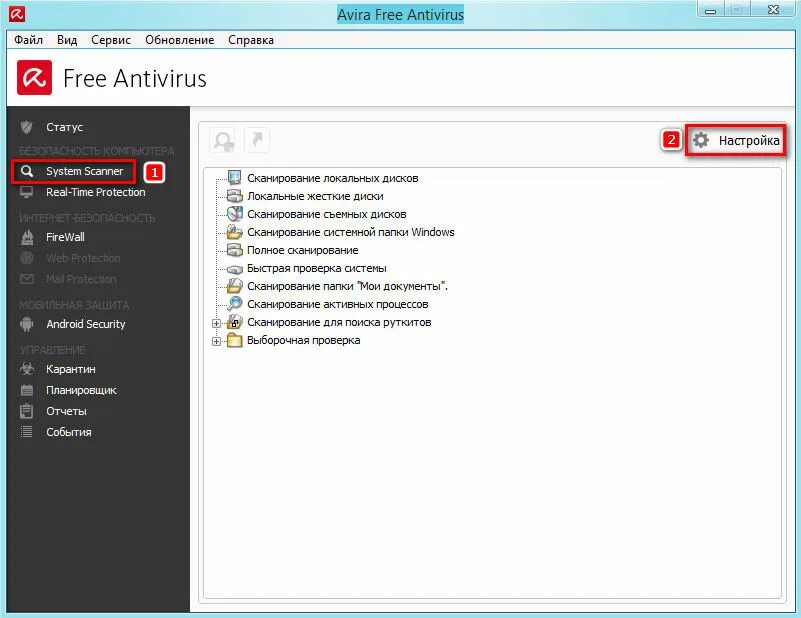This screenshot has width=801, height=618.
Task: Select Сканирование папки "Мои документы"
Action: coord(347,286)
